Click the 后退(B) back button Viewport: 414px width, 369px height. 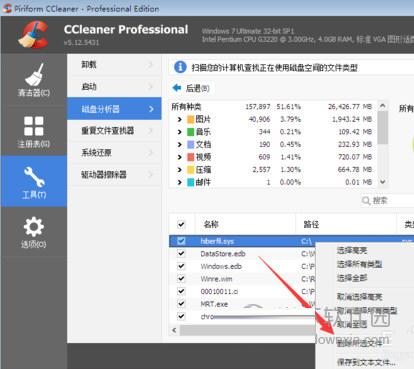[x=192, y=88]
